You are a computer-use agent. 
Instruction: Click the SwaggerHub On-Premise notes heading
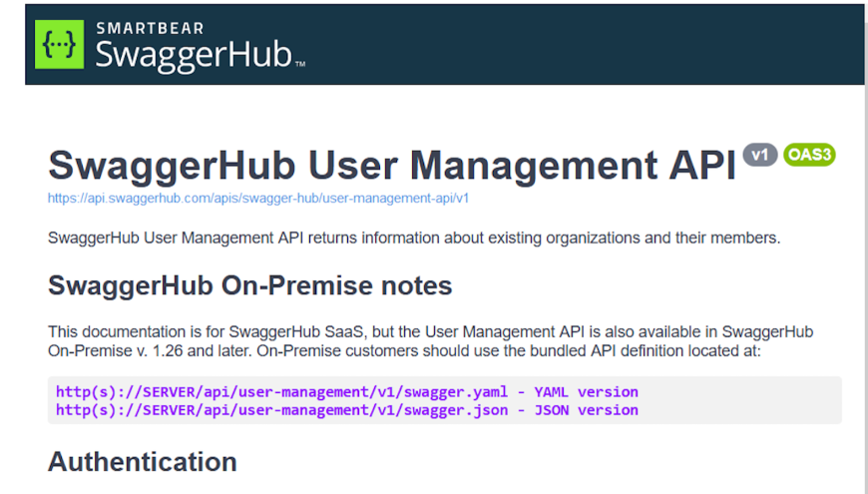249,285
